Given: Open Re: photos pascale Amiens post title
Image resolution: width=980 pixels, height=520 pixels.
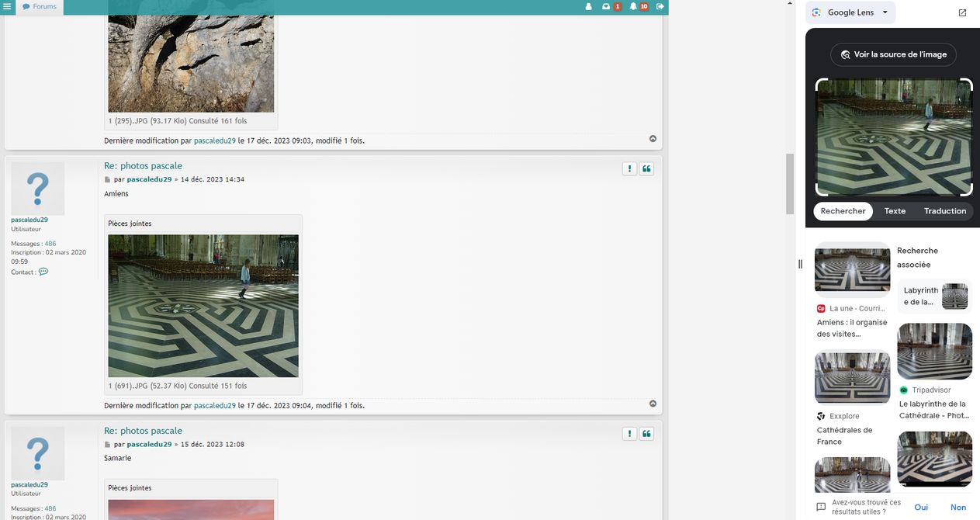Looking at the screenshot, I should [x=144, y=166].
